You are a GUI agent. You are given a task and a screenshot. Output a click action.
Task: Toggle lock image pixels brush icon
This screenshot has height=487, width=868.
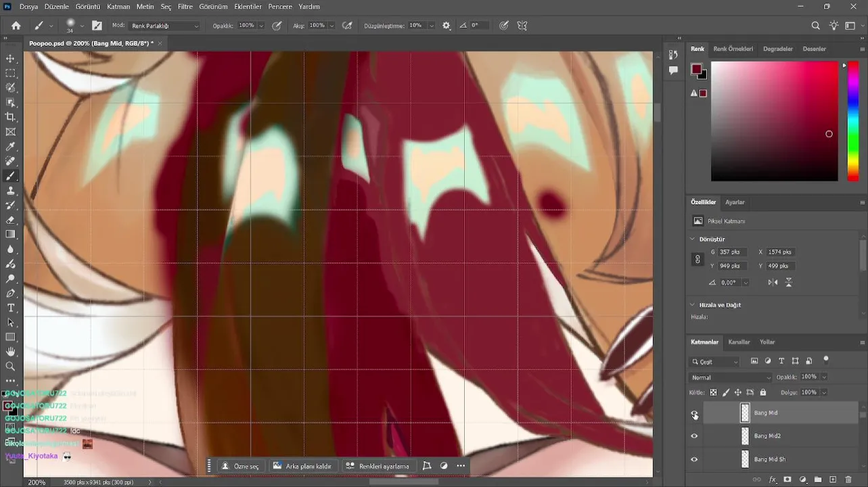click(726, 392)
